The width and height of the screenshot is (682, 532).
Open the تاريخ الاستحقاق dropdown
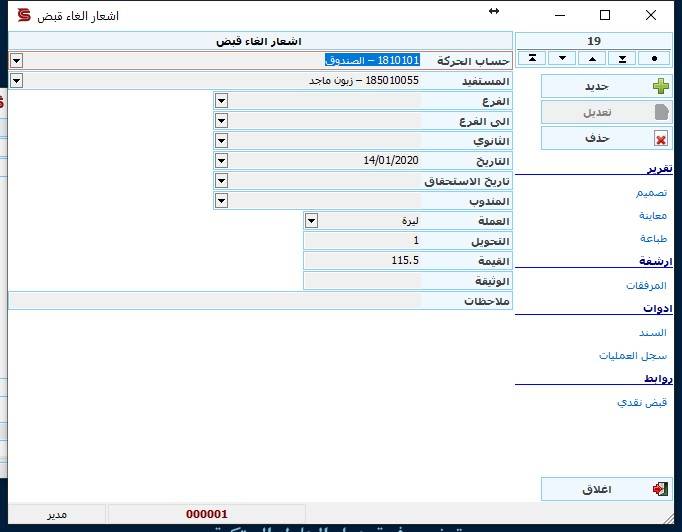click(221, 181)
